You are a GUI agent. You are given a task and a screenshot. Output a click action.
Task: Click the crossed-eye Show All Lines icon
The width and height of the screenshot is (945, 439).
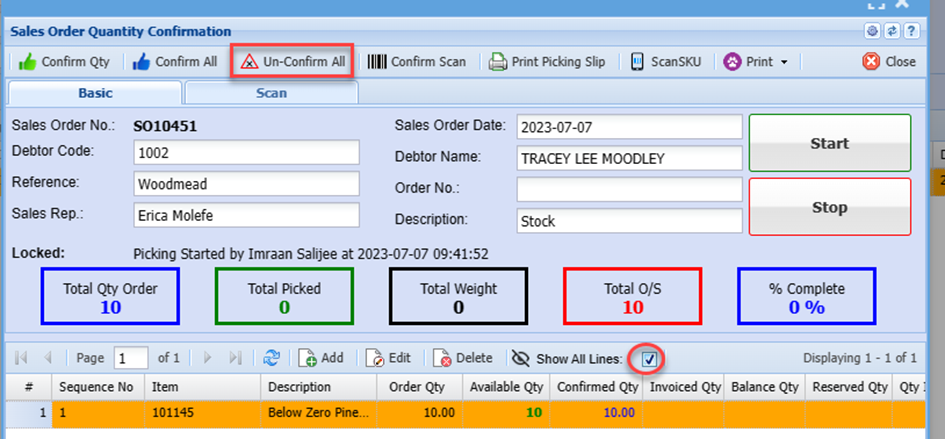click(520, 359)
